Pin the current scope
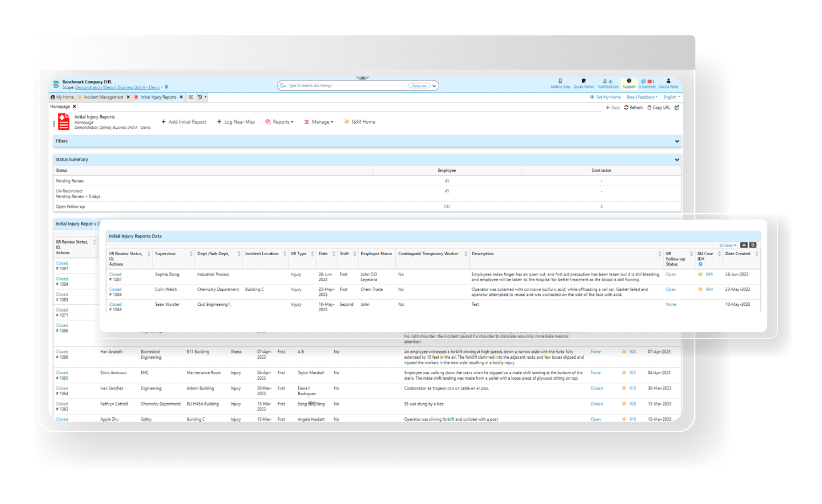822x504 pixels. 167,87
